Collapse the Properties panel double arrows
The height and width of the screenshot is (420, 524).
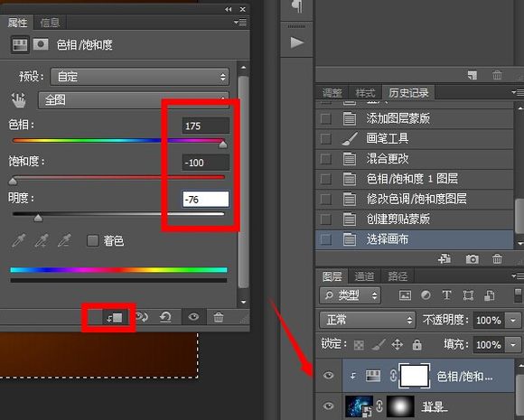(229, 9)
